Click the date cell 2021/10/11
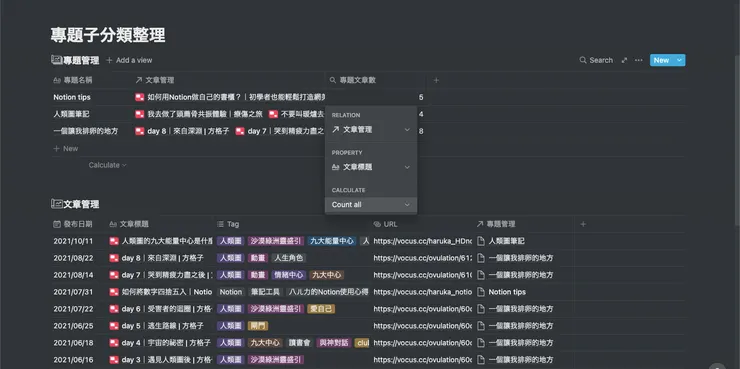This screenshot has width=740, height=369. pos(73,241)
